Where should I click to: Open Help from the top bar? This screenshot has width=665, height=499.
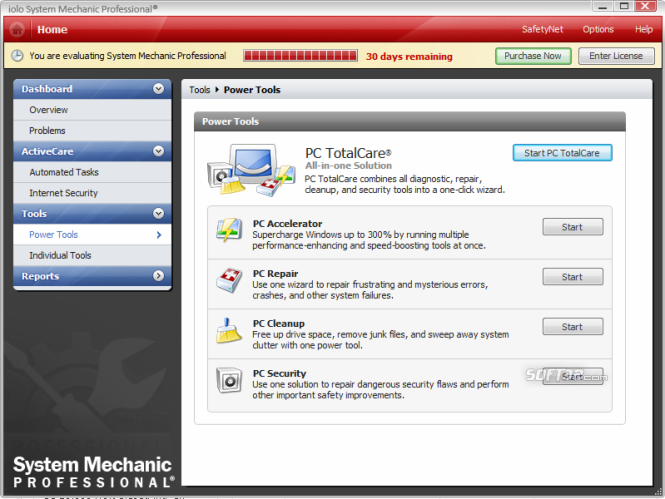point(643,29)
